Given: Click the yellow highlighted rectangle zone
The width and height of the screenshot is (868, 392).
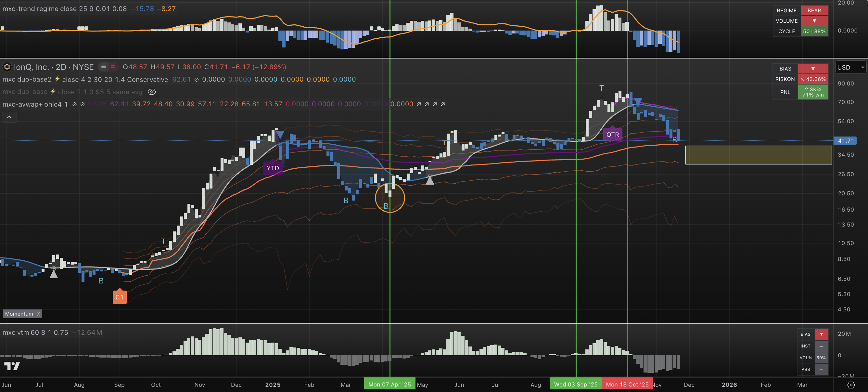Looking at the screenshot, I should click(x=758, y=155).
